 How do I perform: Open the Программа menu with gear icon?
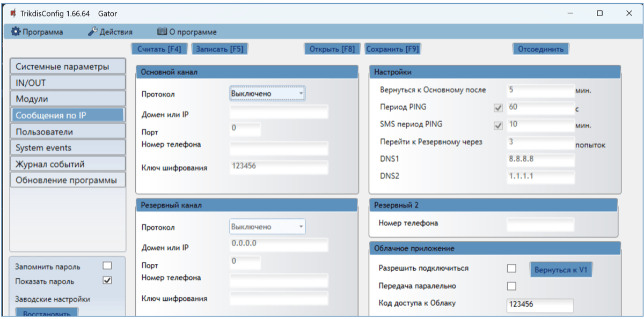coord(37,32)
